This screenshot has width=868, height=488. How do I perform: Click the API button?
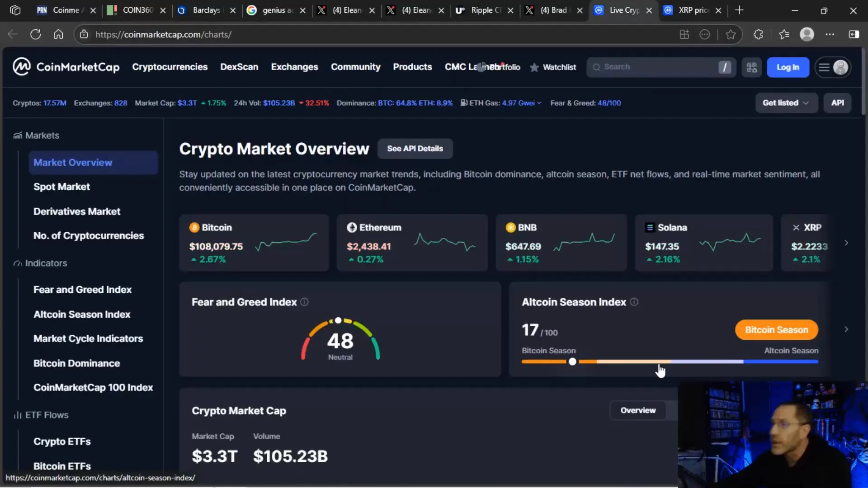[x=838, y=103]
